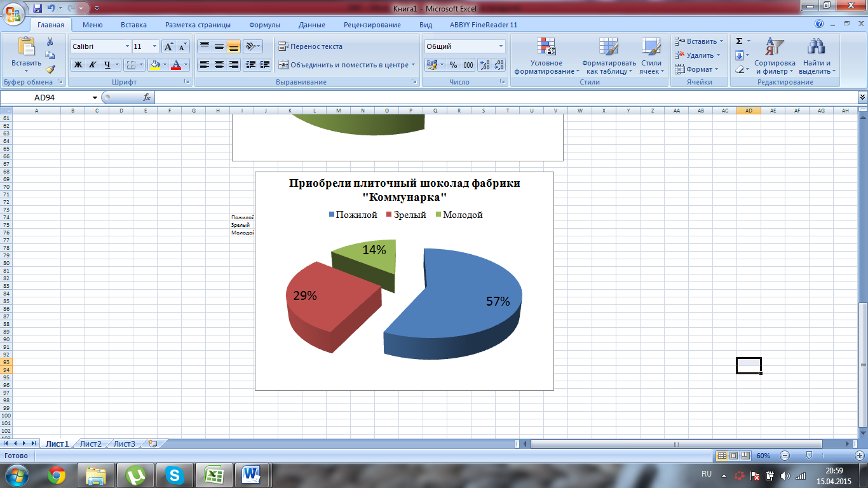
Task: Switch to Формулы ribbon tab
Action: coord(264,25)
